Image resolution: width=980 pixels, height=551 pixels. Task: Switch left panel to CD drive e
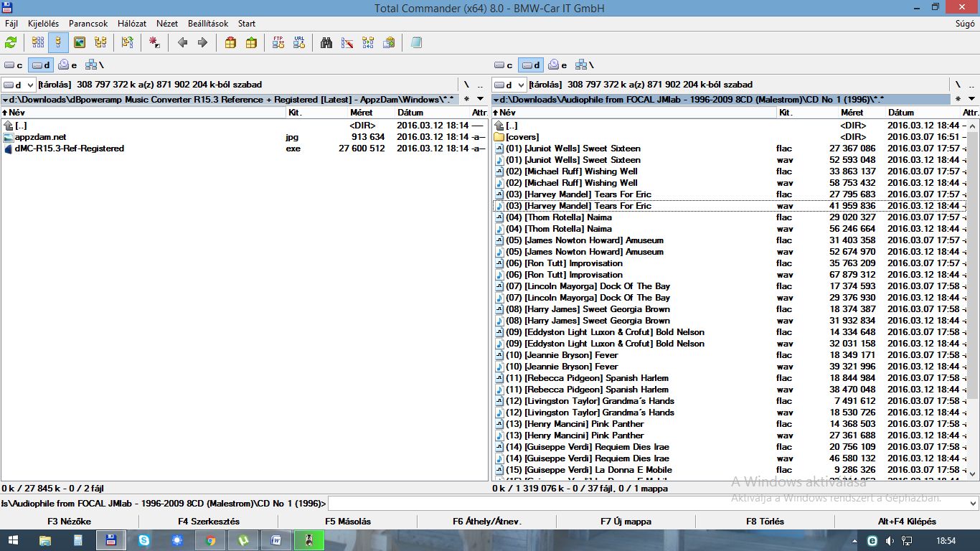pyautogui.click(x=68, y=65)
